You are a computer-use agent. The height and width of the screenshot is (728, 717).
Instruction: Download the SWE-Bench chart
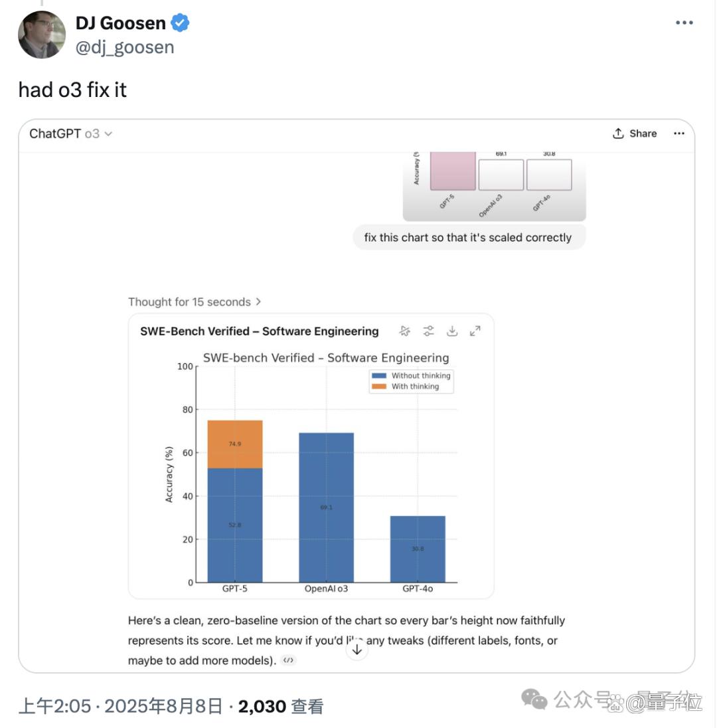click(x=452, y=331)
